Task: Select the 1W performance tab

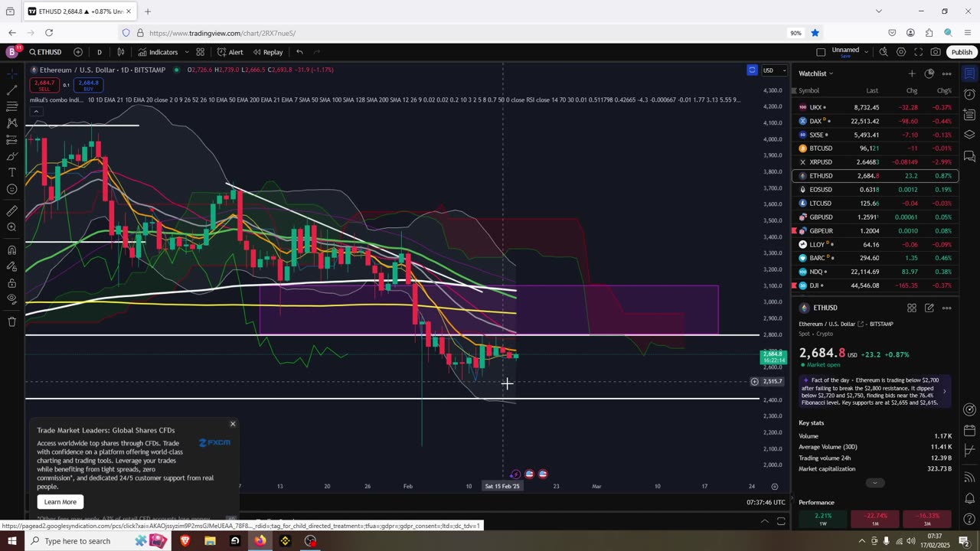Action: tap(823, 518)
